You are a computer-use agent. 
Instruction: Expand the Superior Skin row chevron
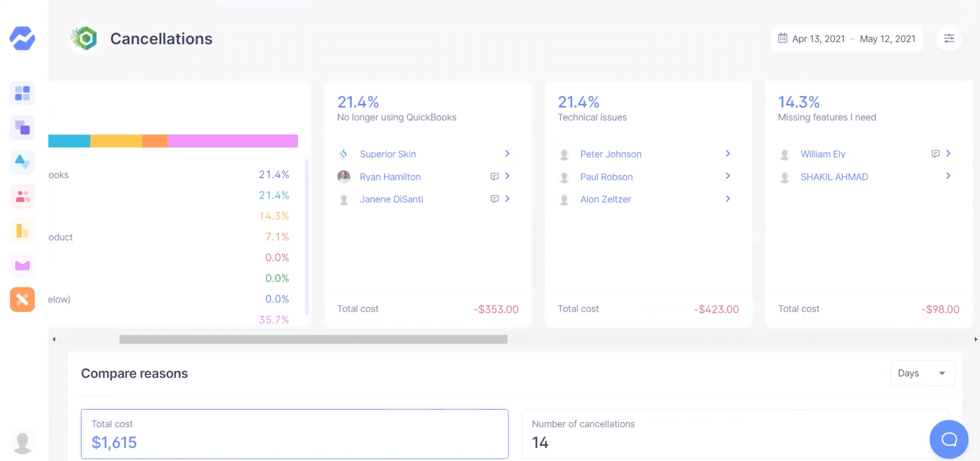click(507, 153)
